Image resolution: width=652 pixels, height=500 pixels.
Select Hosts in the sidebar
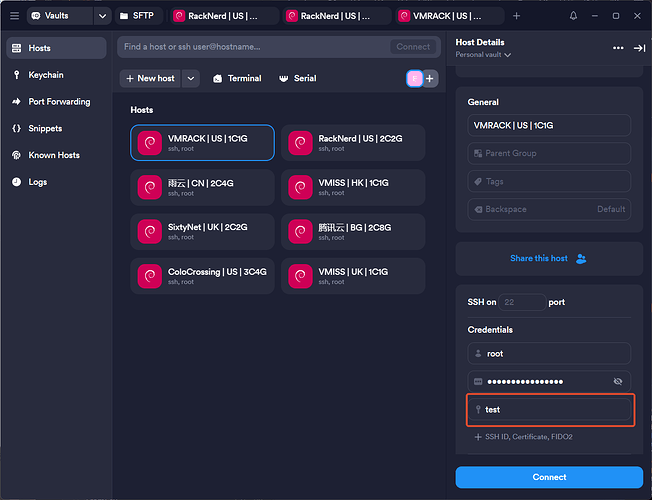click(x=57, y=48)
